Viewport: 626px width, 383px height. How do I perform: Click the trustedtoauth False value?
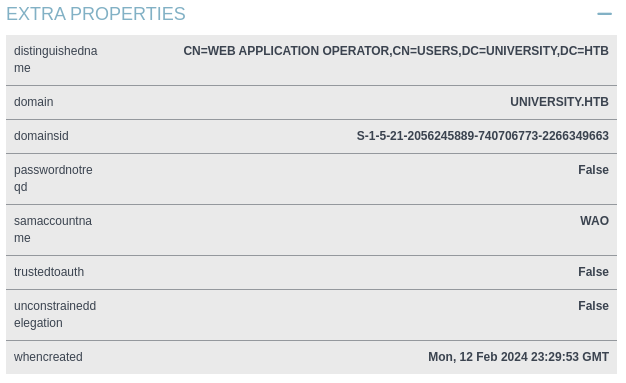593,272
